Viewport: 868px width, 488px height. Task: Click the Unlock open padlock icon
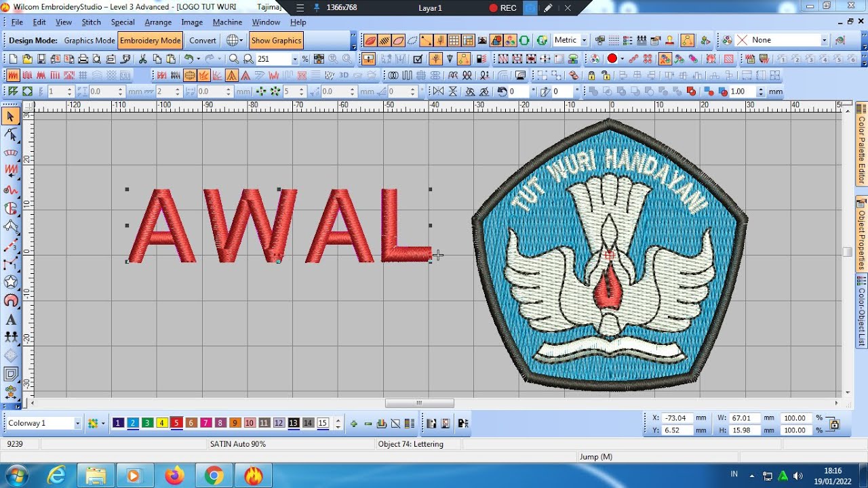[x=605, y=75]
